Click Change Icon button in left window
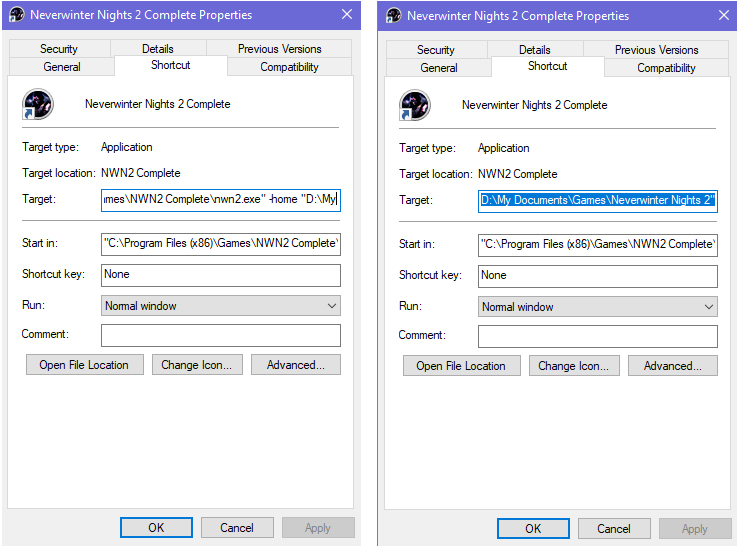The image size is (739, 546). [197, 365]
